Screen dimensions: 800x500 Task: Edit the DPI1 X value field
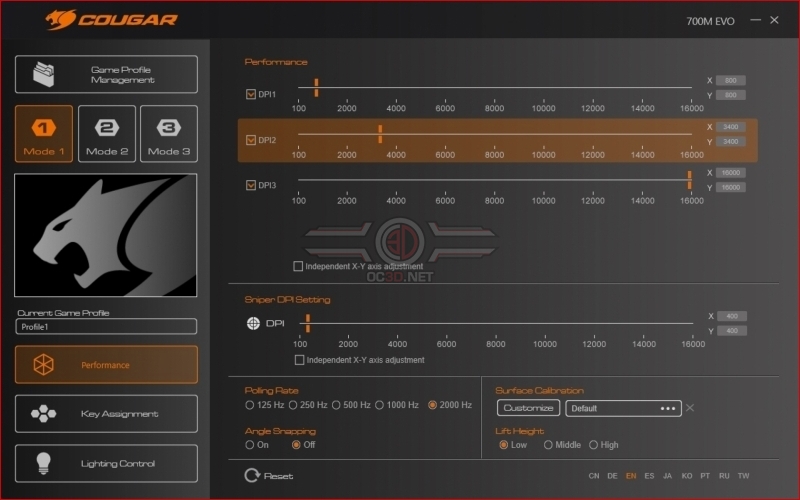(x=731, y=81)
